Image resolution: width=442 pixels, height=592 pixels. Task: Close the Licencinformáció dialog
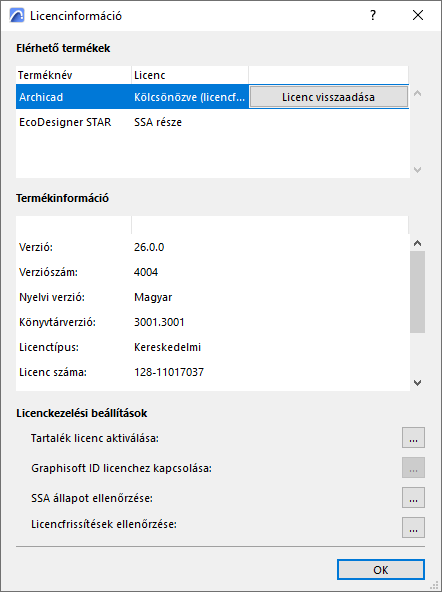418,15
